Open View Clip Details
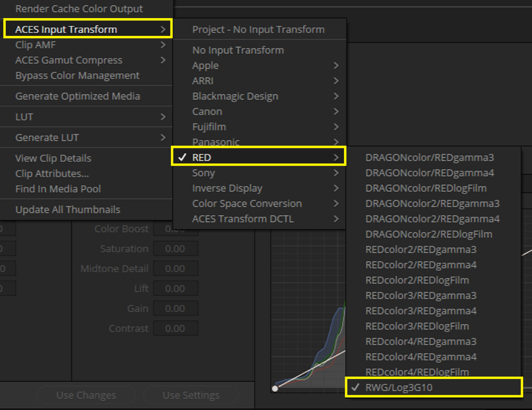 point(87,158)
